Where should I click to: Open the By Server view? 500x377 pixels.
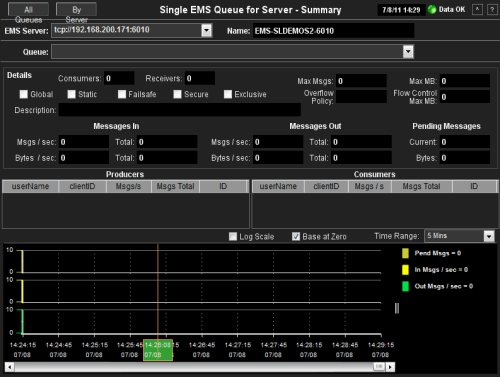pos(76,10)
